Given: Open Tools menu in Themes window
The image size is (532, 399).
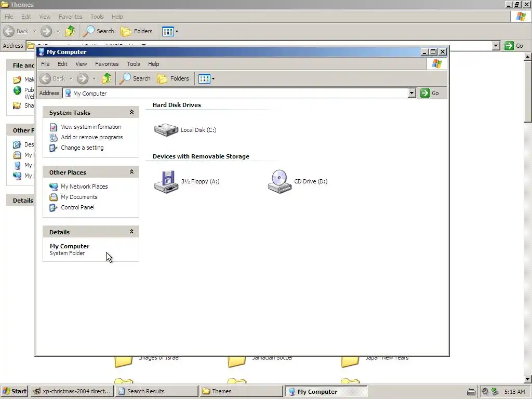Looking at the screenshot, I should (x=97, y=17).
